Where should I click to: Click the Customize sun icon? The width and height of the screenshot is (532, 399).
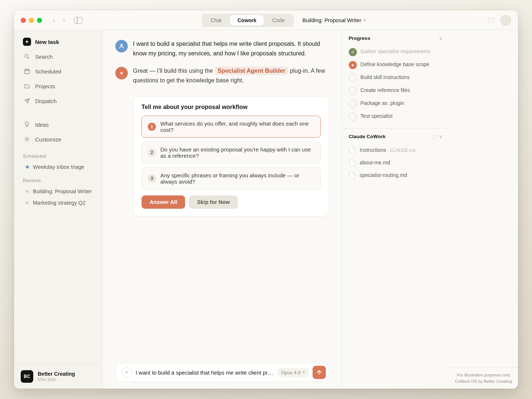pos(27,139)
